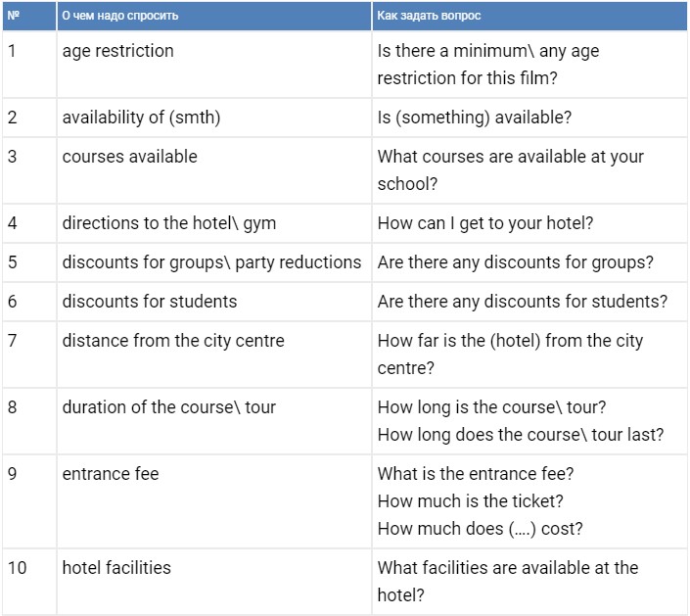Click the 'Как задать вопрос' column header
This screenshot has height=616, width=690.
pyautogui.click(x=529, y=16)
